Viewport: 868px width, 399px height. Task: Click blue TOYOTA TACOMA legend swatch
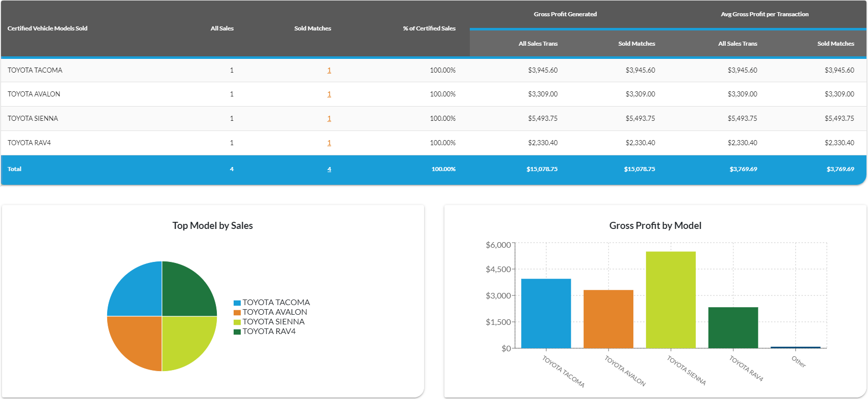click(237, 303)
